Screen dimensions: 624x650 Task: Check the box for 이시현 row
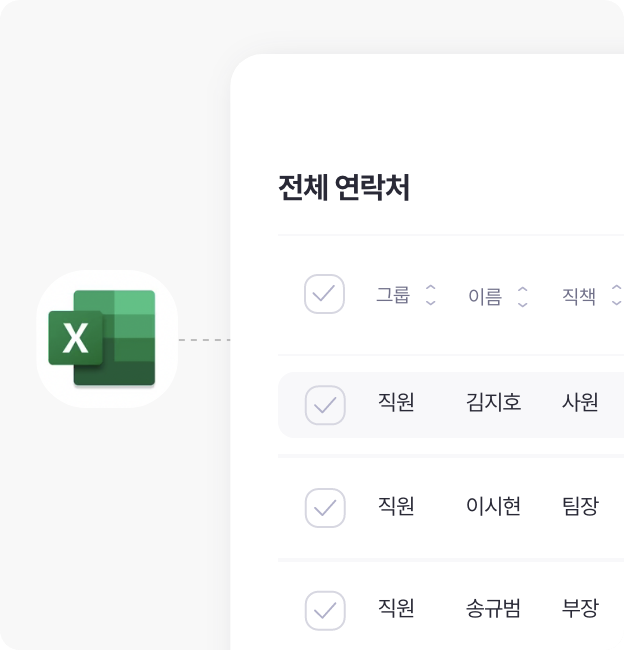pos(325,508)
